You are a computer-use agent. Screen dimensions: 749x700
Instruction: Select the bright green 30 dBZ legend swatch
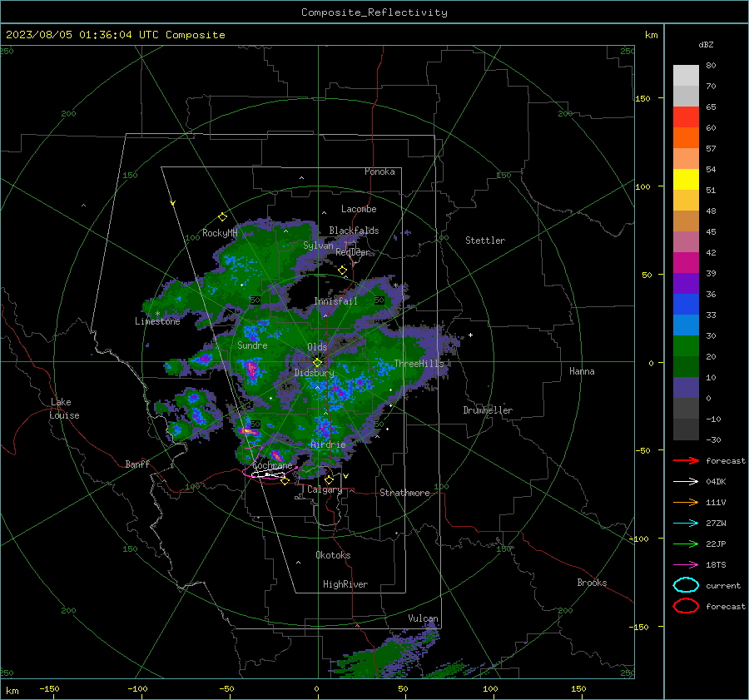pyautogui.click(x=686, y=346)
